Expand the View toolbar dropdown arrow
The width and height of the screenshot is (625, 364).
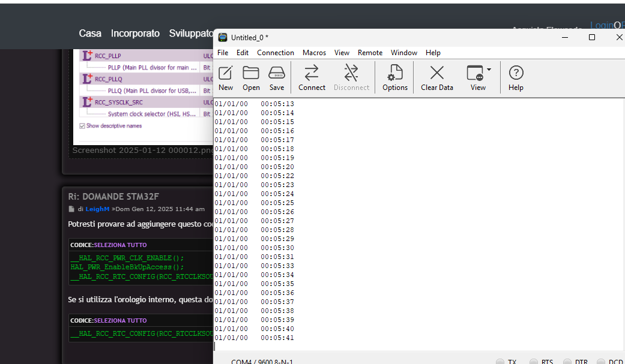tap(489, 70)
